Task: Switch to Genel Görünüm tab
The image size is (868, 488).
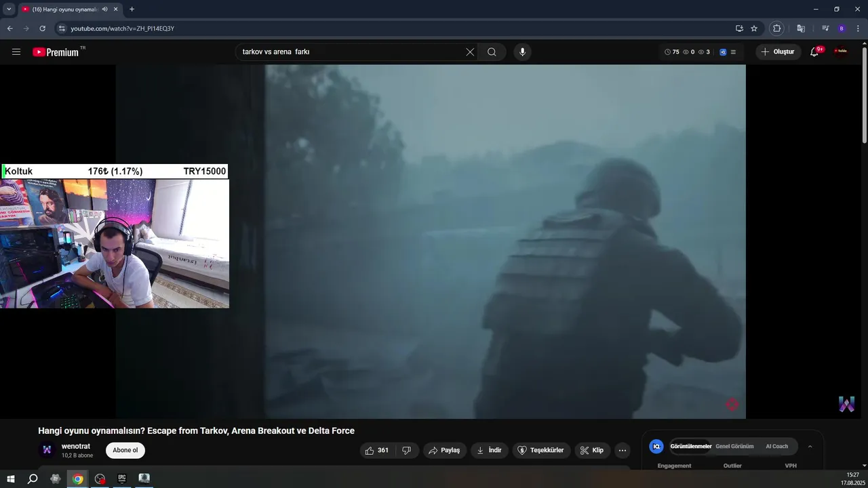Action: 734,447
